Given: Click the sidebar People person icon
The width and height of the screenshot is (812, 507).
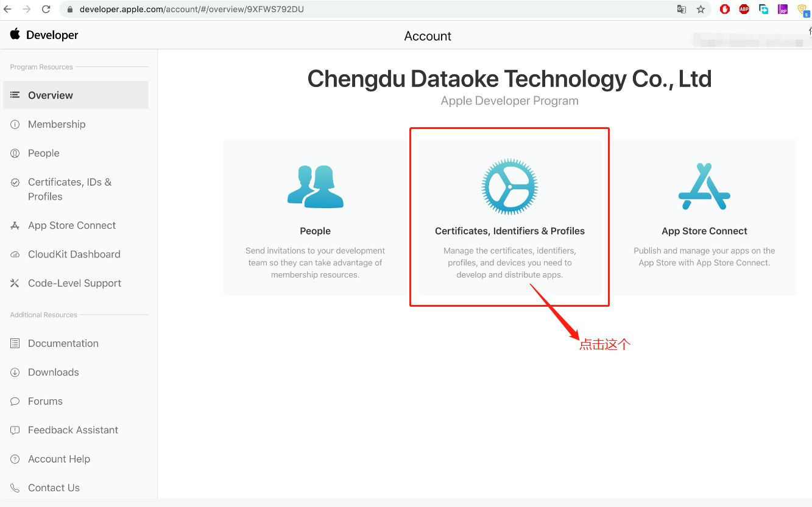Looking at the screenshot, I should click(15, 153).
